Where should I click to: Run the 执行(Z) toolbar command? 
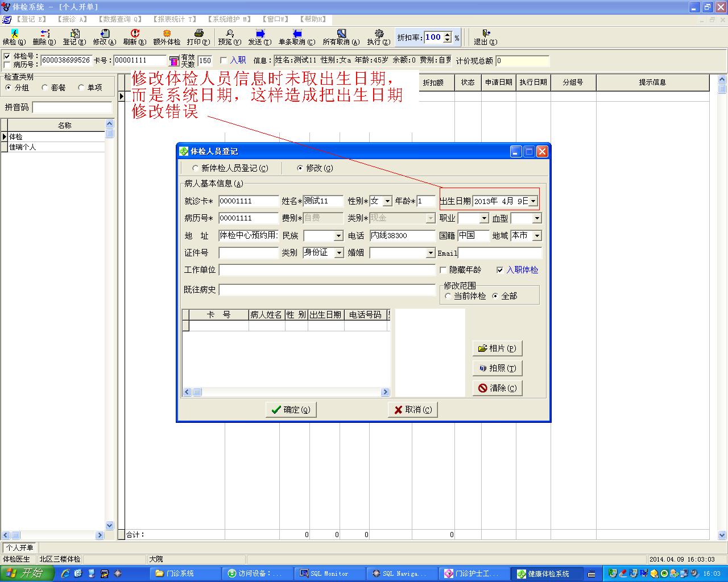(x=379, y=38)
